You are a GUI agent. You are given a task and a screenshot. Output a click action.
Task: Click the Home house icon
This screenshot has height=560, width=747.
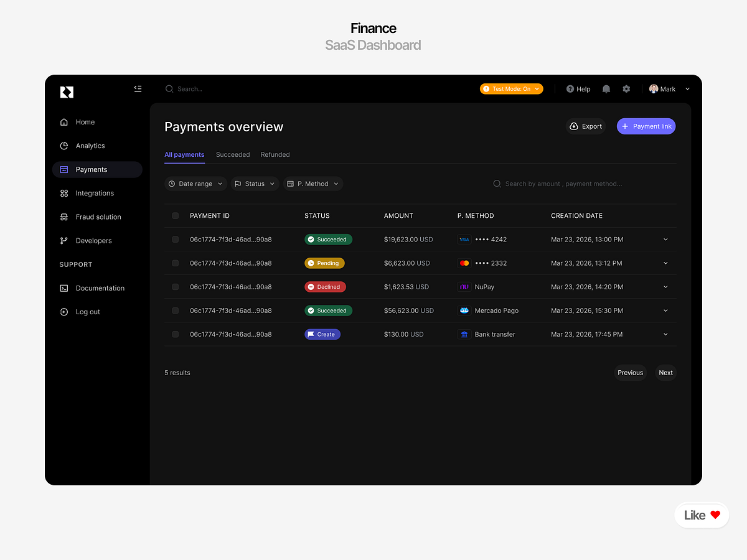(64, 122)
